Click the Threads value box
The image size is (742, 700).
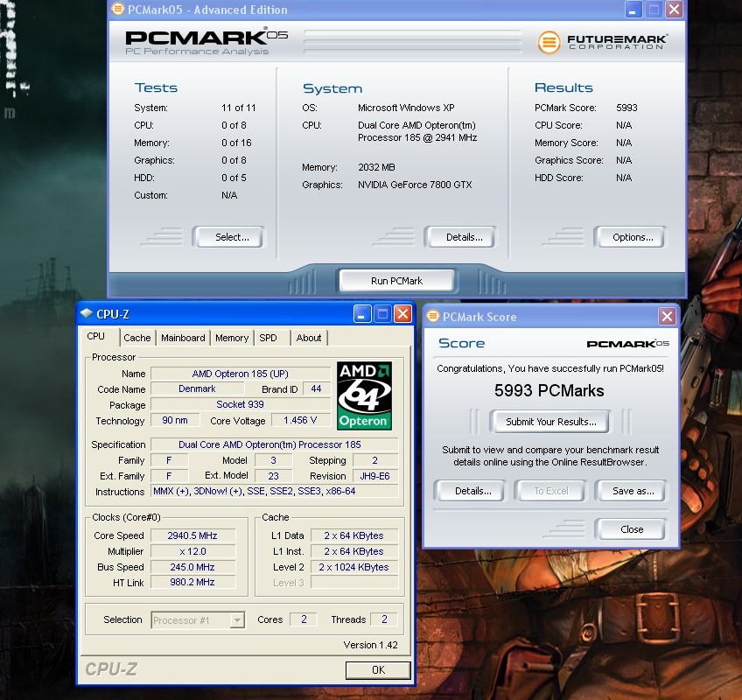(x=384, y=619)
